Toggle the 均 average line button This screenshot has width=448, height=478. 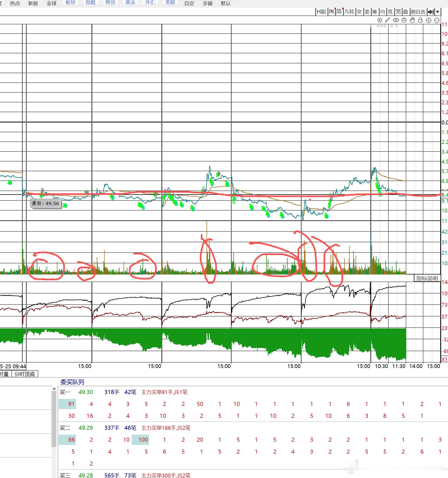click(382, 12)
